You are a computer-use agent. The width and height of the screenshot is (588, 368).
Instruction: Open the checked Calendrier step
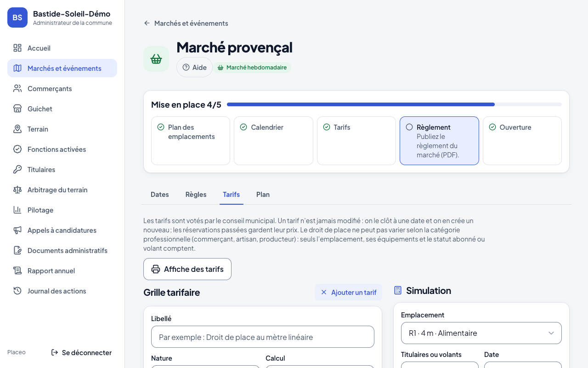pos(273,141)
